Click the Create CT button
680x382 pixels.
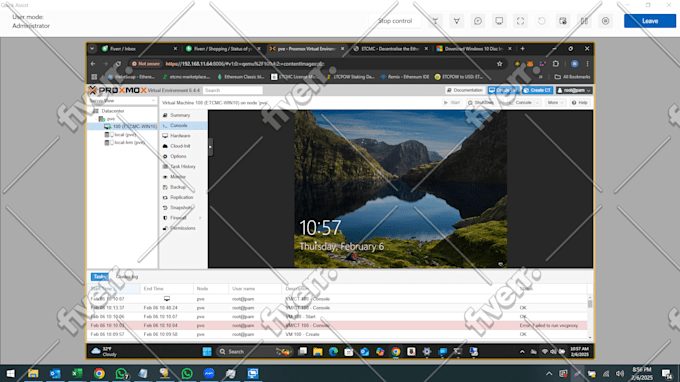[537, 90]
